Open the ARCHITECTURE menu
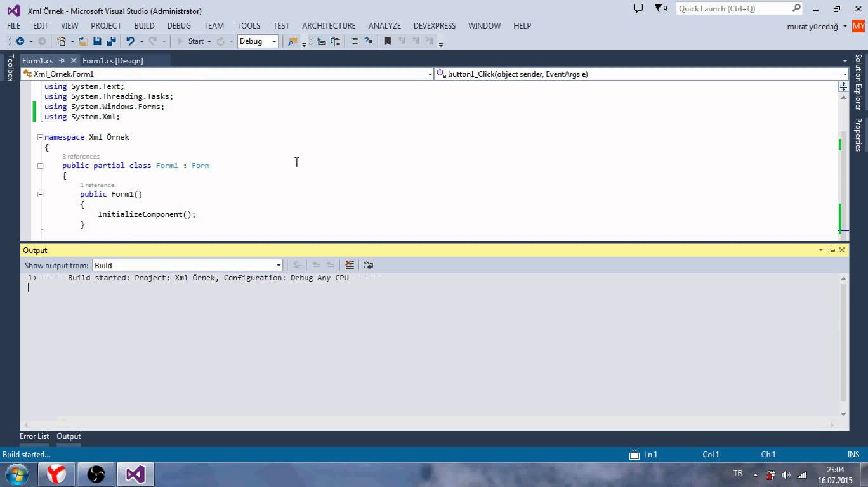 point(329,26)
